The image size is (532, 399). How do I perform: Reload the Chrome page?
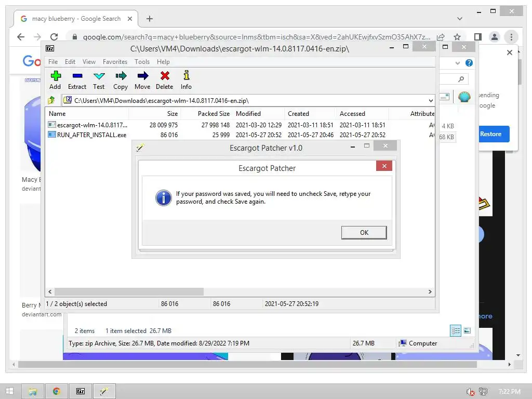(54, 37)
